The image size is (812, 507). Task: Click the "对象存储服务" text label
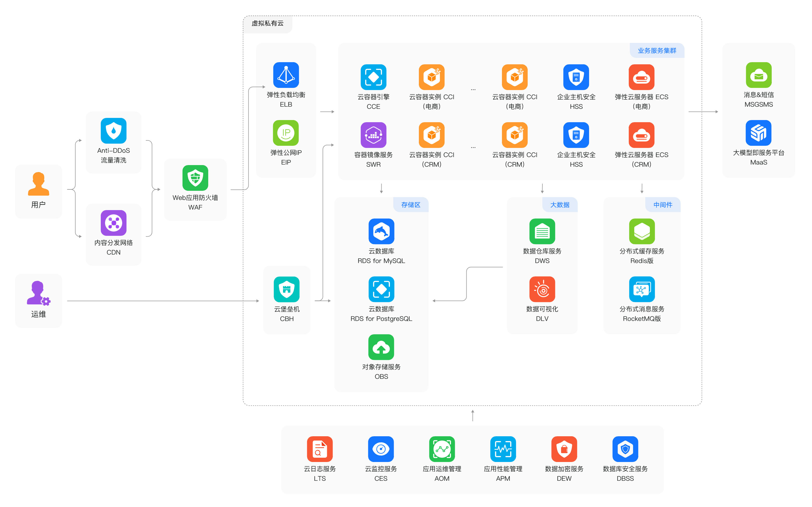(x=381, y=367)
